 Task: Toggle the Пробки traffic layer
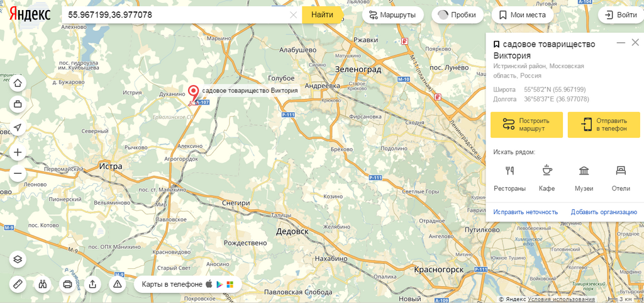(457, 15)
